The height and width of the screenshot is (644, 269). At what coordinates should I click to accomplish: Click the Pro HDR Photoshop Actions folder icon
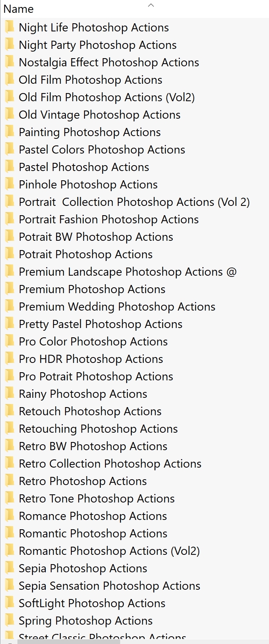[9, 359]
